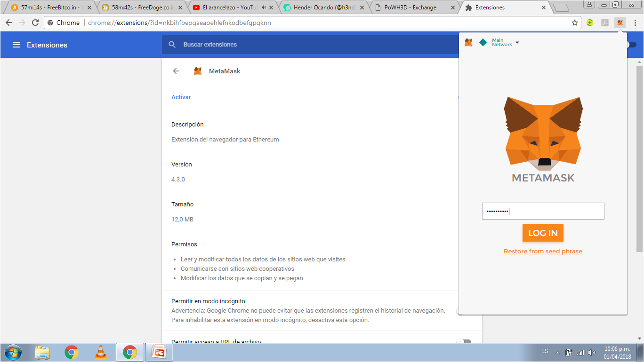Switch to El arancelazo YouTube tab
The height and width of the screenshot is (362, 644).
tap(229, 8)
